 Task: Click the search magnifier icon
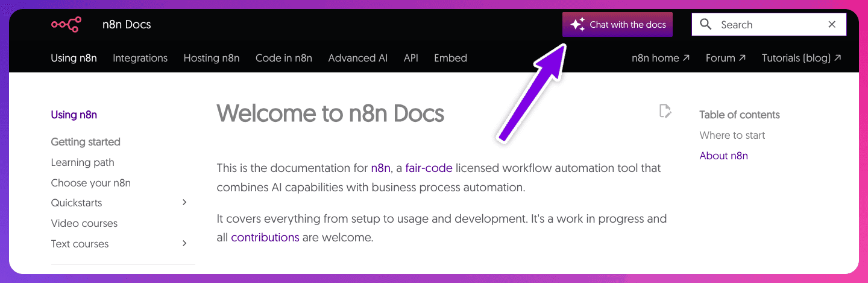(706, 25)
